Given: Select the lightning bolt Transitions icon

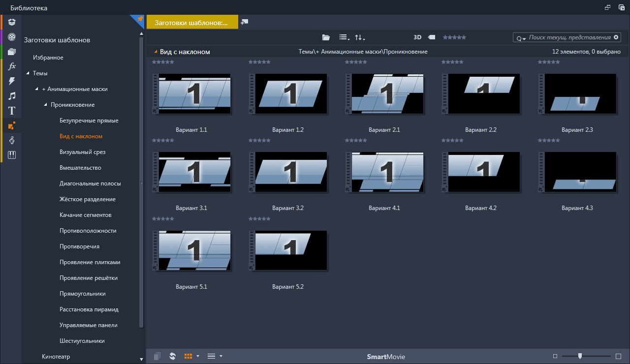Looking at the screenshot, I should [x=12, y=81].
